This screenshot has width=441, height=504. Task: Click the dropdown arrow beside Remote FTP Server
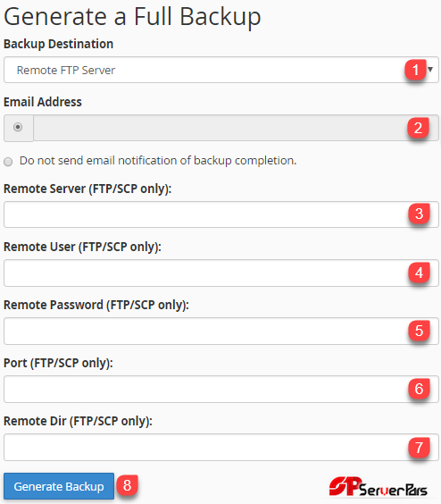(x=430, y=69)
